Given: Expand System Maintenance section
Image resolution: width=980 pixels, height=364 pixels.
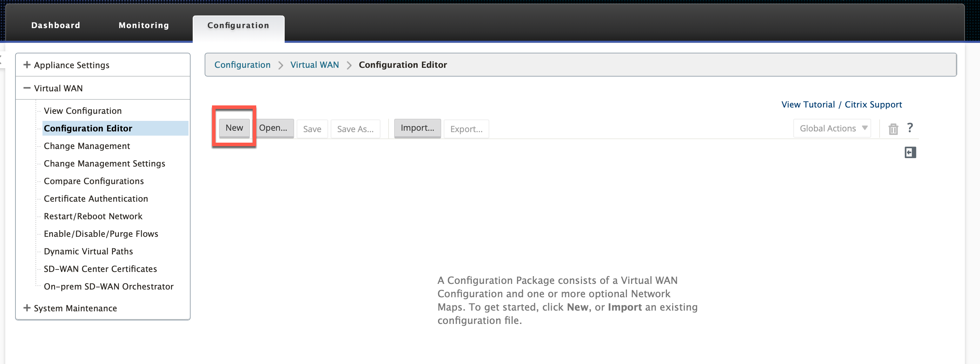Looking at the screenshot, I should pos(27,308).
